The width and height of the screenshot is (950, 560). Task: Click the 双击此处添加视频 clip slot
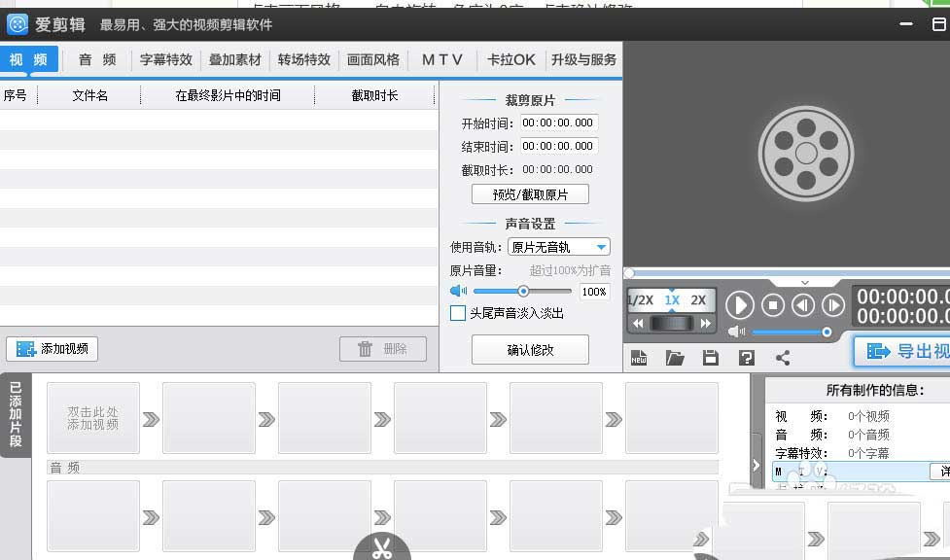coord(93,418)
